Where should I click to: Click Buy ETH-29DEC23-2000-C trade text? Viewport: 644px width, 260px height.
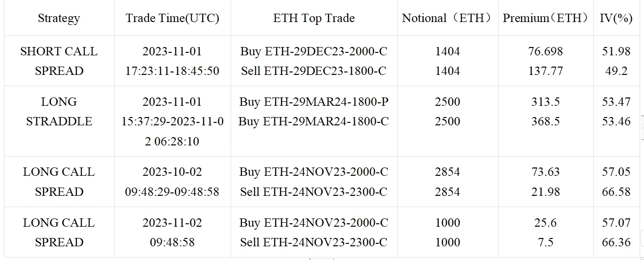314,51
